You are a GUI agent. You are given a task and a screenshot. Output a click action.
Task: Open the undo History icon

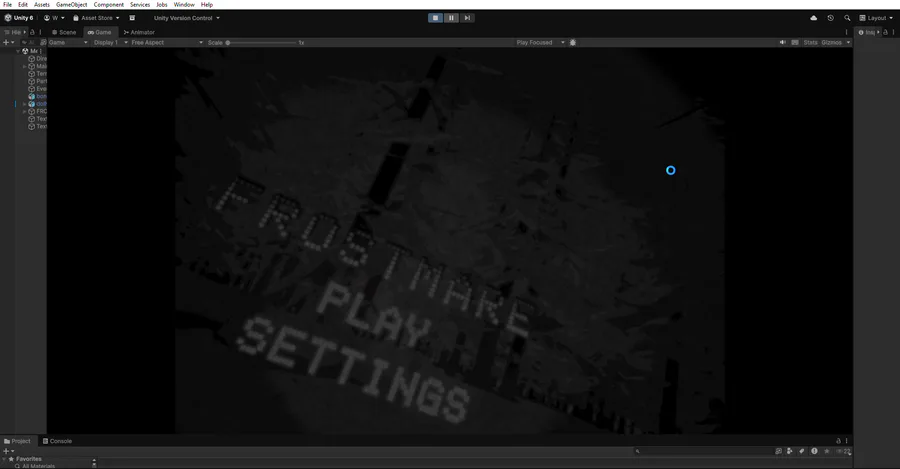(x=831, y=18)
